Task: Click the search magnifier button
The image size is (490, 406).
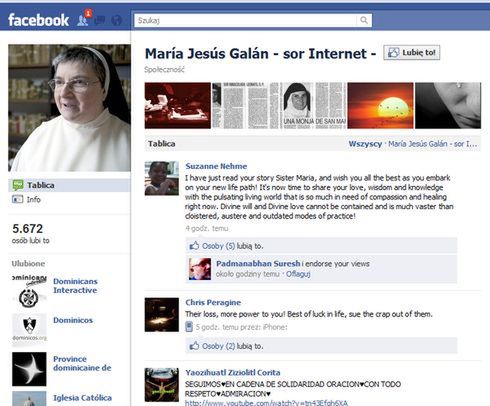Action: [x=364, y=20]
